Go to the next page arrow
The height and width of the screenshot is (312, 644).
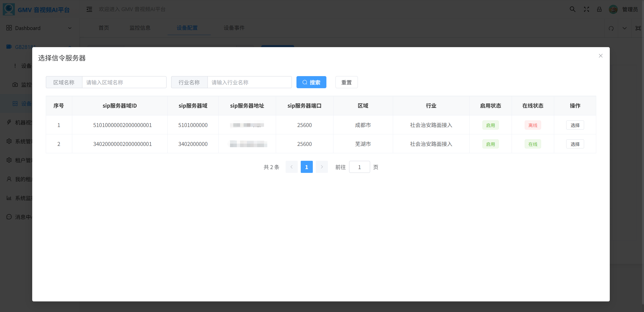[x=322, y=167]
